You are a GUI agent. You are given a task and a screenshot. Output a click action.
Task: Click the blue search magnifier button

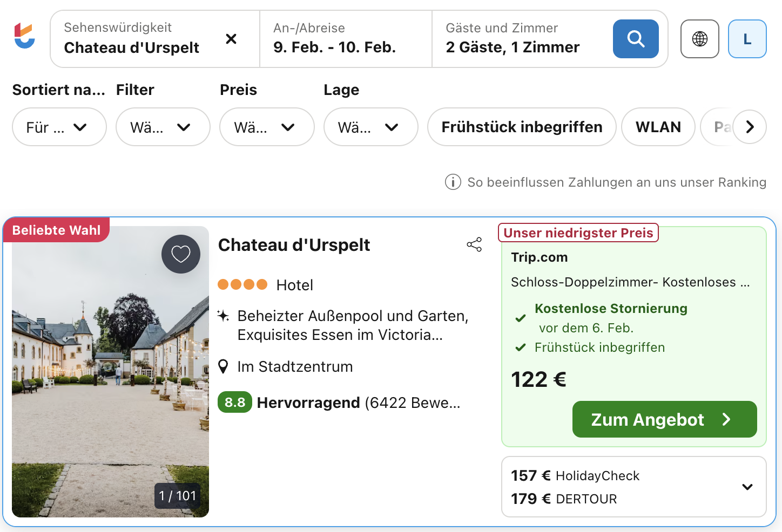[x=635, y=39]
